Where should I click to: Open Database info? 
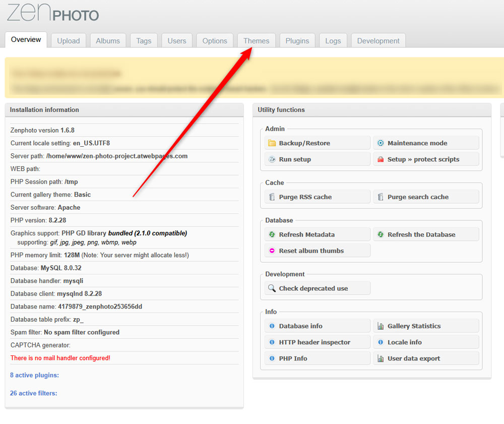click(317, 326)
